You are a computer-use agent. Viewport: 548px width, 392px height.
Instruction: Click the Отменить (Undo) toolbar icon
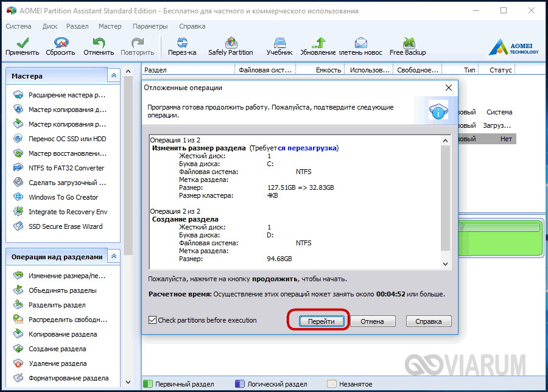click(99, 43)
